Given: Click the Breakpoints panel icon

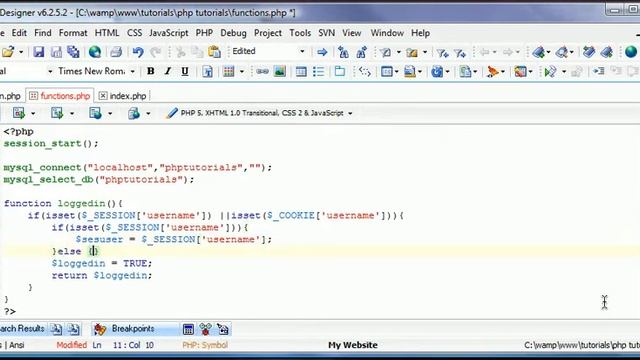Looking at the screenshot, I should coord(100,329).
